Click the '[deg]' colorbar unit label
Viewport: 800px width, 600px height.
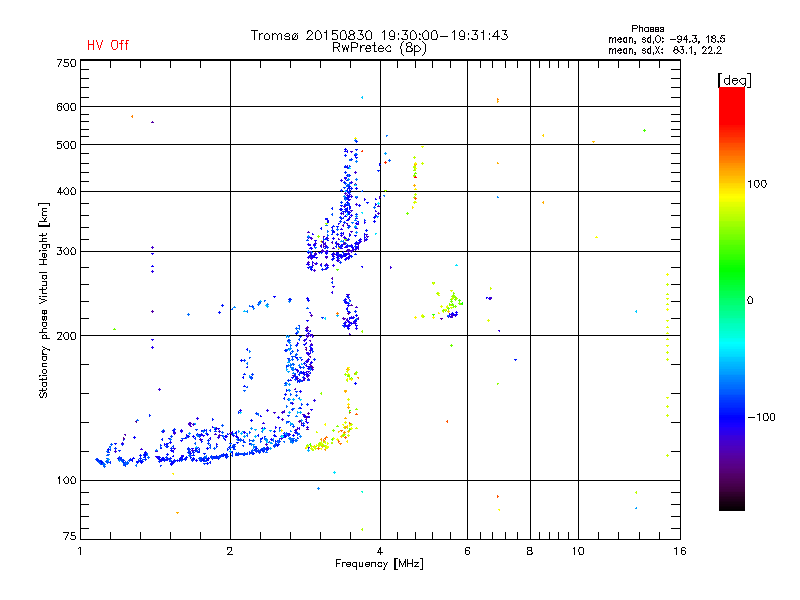pyautogui.click(x=734, y=80)
